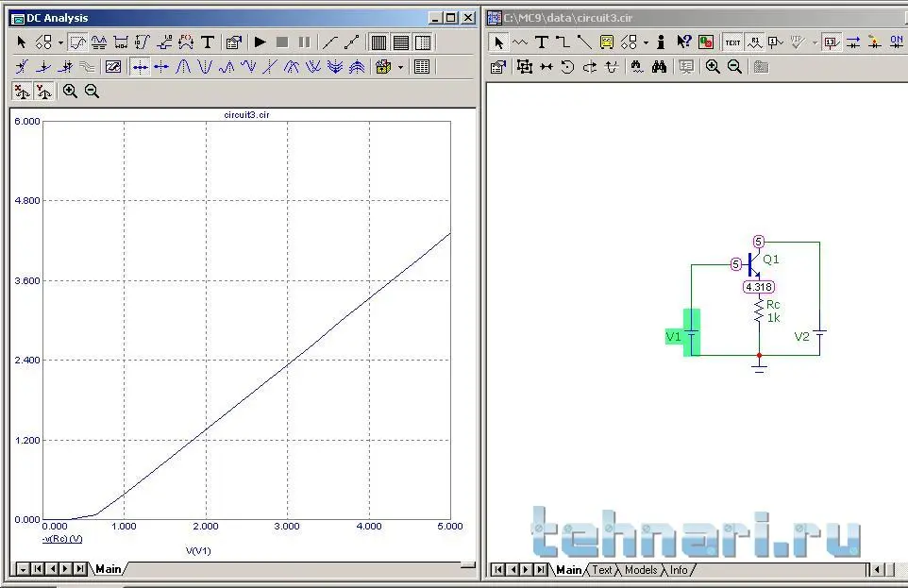Toggle grid TEXT display in circuit editor
Viewport: 908px width, 588px height.
click(x=732, y=42)
